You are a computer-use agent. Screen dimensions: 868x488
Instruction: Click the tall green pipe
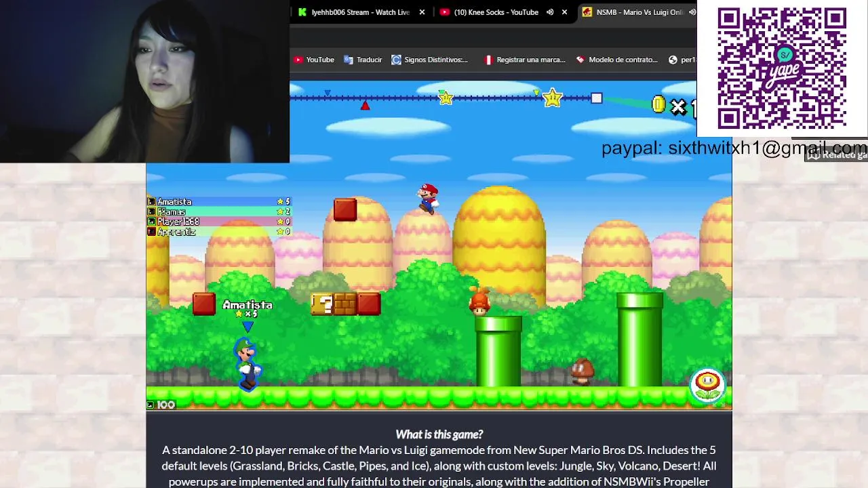point(639,340)
